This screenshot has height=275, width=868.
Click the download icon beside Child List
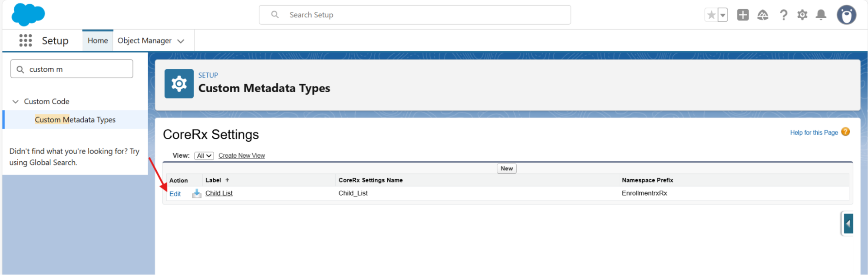197,193
